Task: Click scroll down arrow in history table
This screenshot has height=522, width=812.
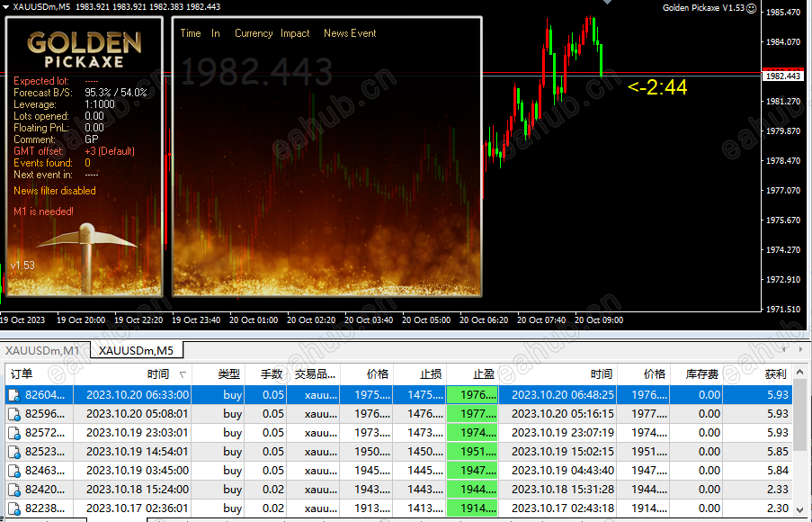Action: pyautogui.click(x=799, y=509)
